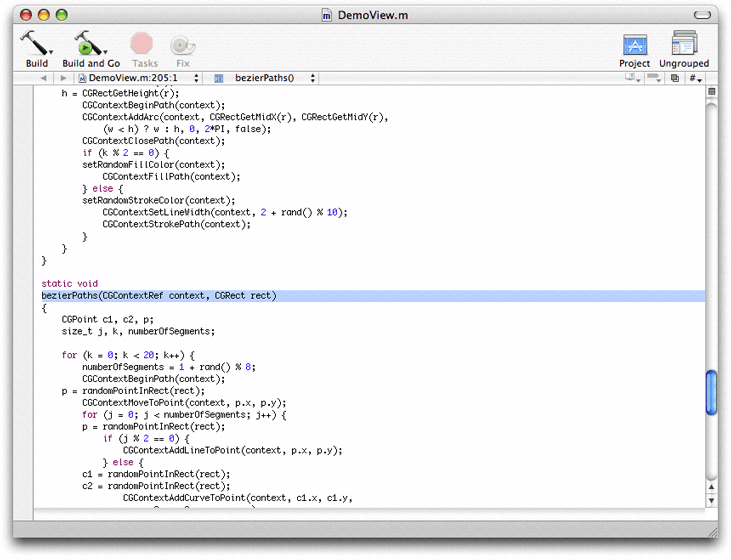Open the bezierPaths() function popup
The height and width of the screenshot is (560, 731).
pos(265,78)
